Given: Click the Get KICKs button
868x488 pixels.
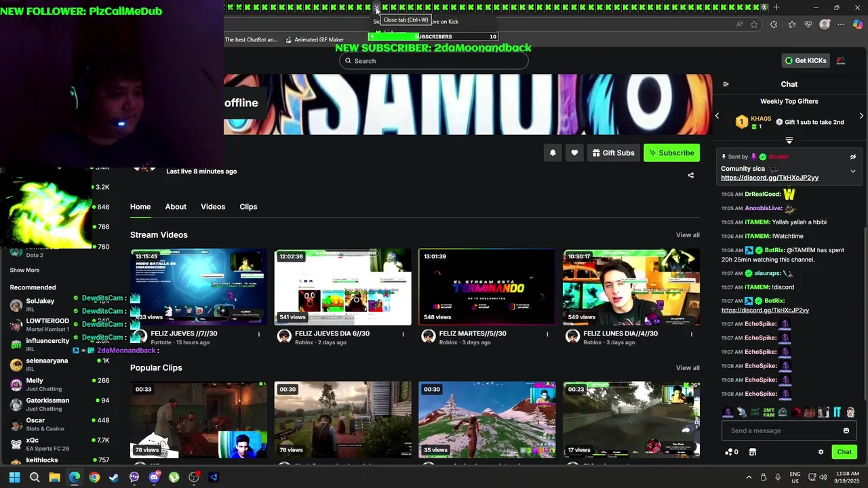Looking at the screenshot, I should [806, 61].
